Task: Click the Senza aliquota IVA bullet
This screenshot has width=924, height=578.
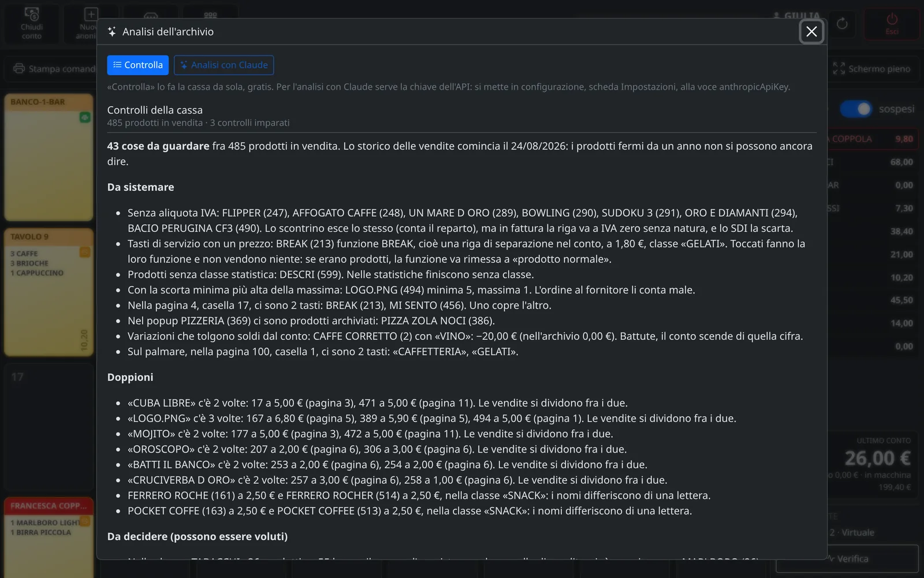Action: click(x=463, y=220)
